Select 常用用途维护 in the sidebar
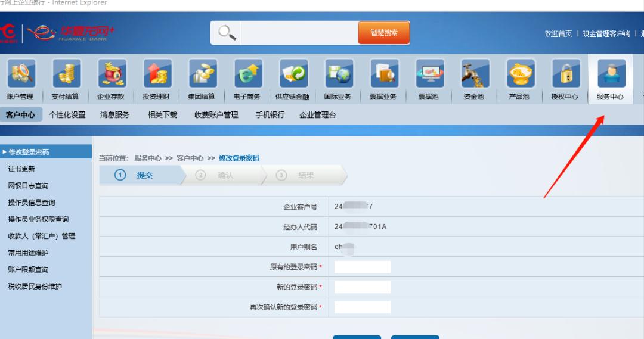Image resolution: width=644 pixels, height=339 pixels. pyautogui.click(x=29, y=253)
